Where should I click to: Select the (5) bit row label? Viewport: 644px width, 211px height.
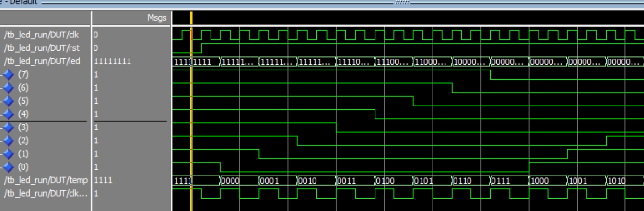coord(23,101)
